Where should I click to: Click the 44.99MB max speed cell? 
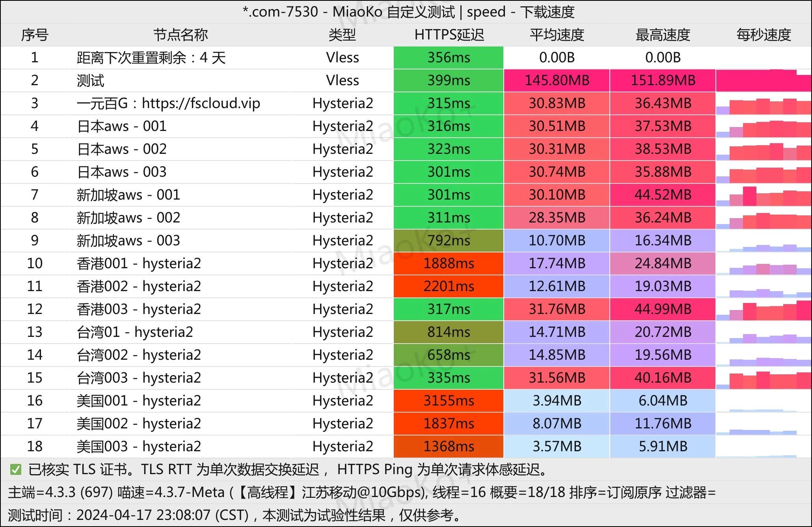(x=663, y=309)
